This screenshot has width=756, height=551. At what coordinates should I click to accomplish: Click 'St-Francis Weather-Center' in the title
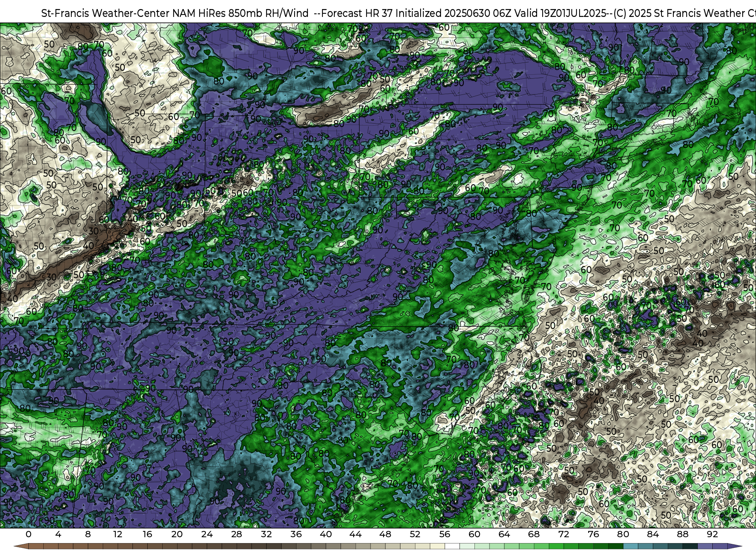(x=106, y=13)
